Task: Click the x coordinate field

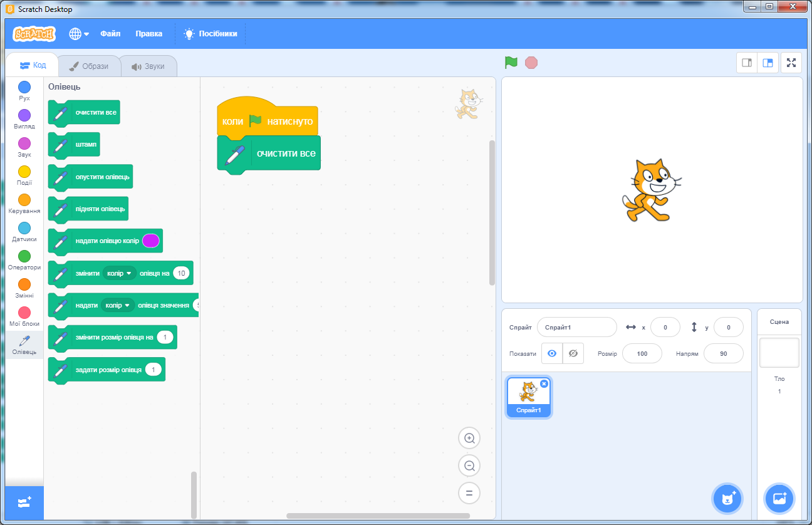Action: coord(665,327)
